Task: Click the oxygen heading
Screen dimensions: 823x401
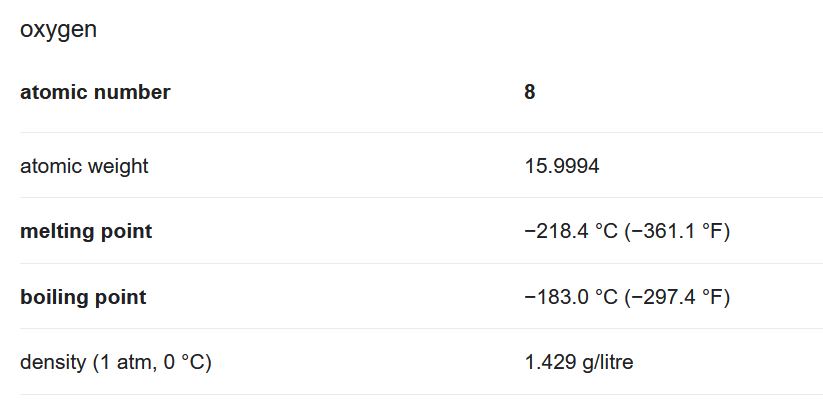Action: point(58,30)
